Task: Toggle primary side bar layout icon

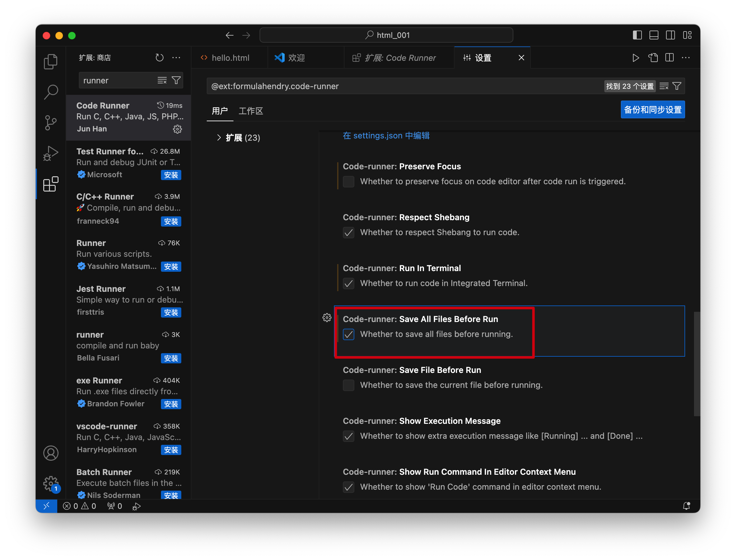Action: 637,35
